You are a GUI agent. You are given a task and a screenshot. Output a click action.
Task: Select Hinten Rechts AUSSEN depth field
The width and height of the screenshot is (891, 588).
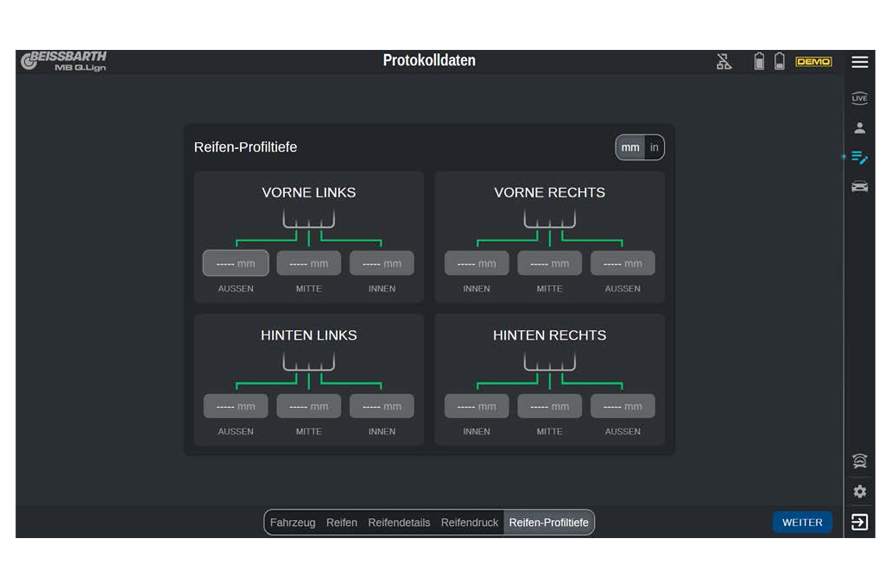coord(623,406)
